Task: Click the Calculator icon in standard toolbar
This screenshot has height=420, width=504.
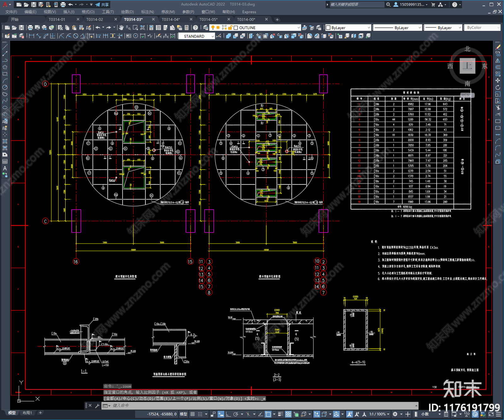Action: 186,28
